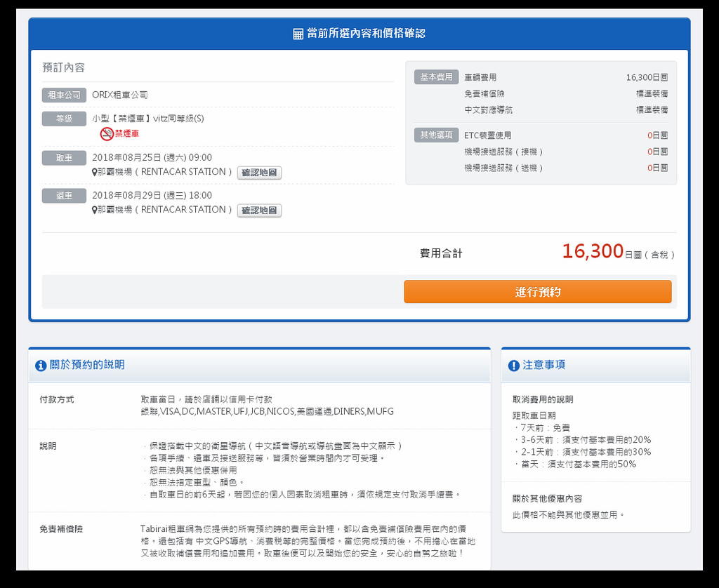Click the 免責補償險 row in 基本費用
The height and width of the screenshot is (588, 719).
566,93
